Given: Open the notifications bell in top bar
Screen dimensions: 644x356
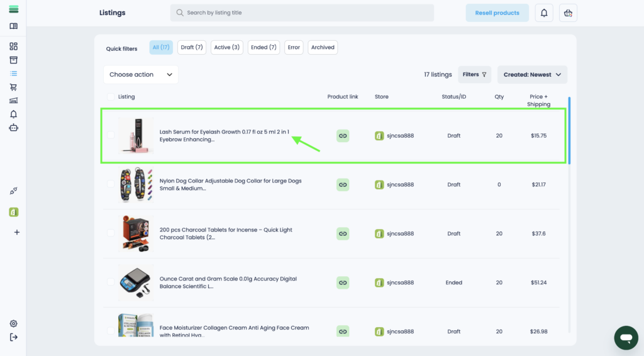Looking at the screenshot, I should (x=544, y=13).
